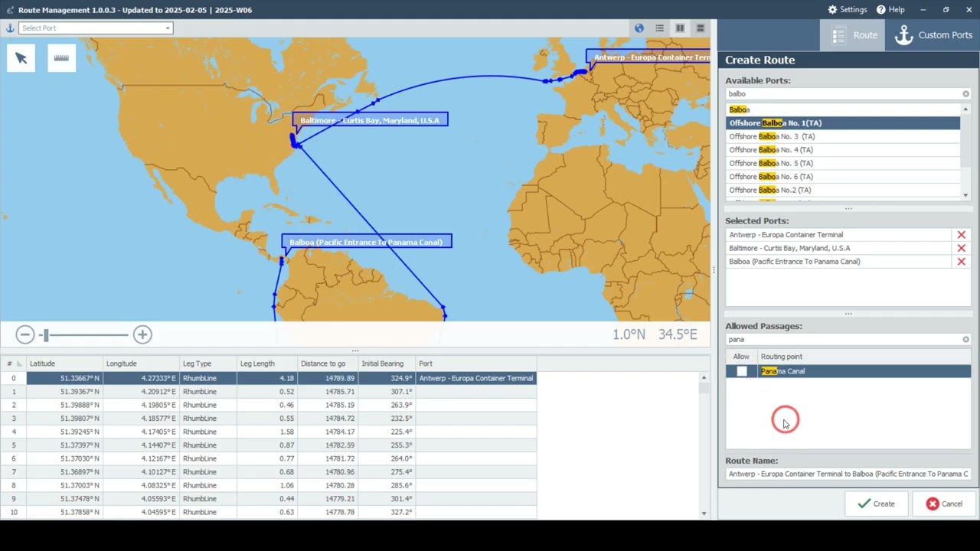Sort by the Port column header
Image resolution: width=980 pixels, height=551 pixels.
pyautogui.click(x=475, y=364)
